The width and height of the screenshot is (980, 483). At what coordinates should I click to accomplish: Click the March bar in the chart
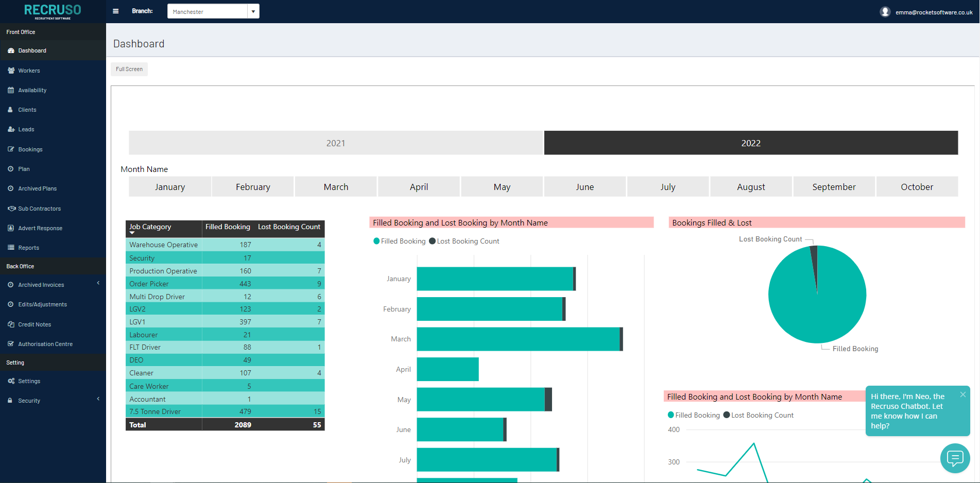[518, 339]
